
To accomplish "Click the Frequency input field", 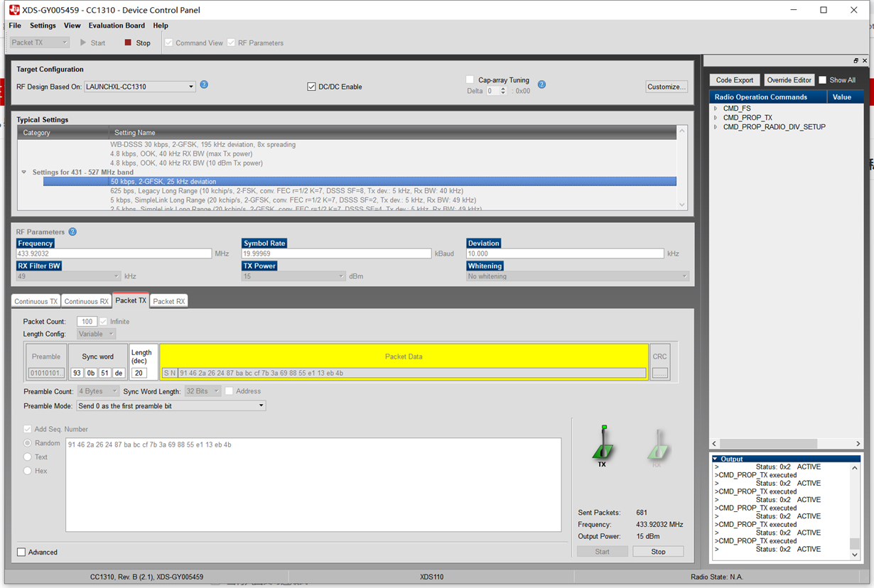I will click(x=114, y=254).
